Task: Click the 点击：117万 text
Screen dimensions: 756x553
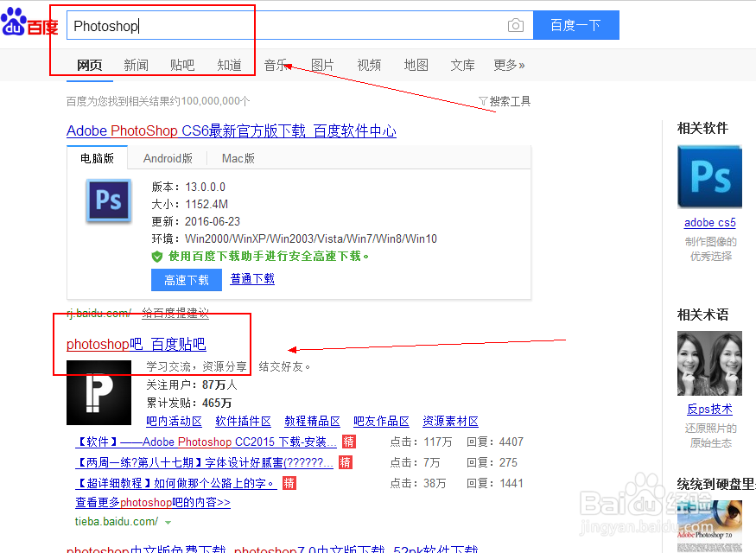Action: [421, 442]
